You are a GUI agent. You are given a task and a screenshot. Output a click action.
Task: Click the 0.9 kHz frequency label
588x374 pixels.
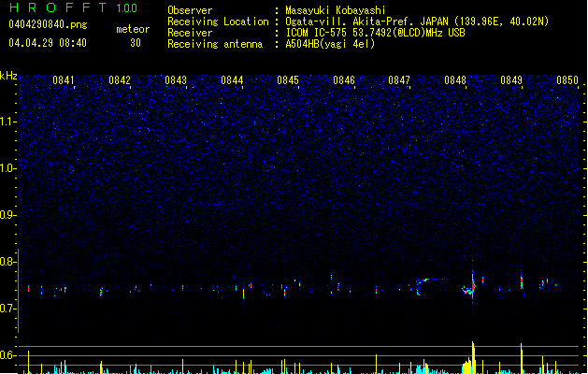(x=8, y=215)
